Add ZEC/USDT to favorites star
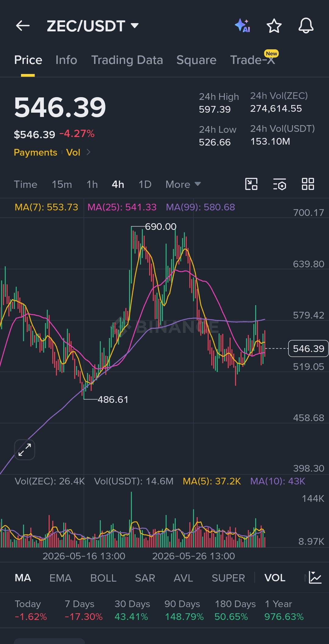329x644 pixels. [274, 26]
